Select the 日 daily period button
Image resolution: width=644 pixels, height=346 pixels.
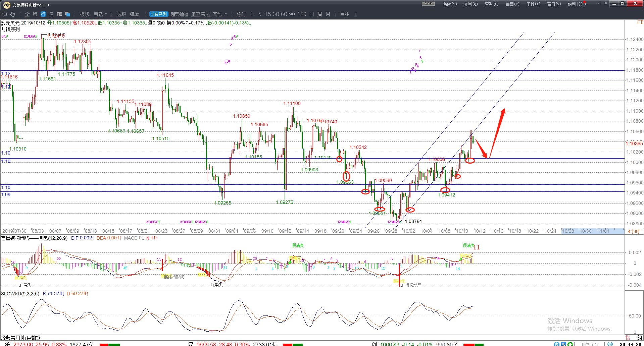(311, 14)
